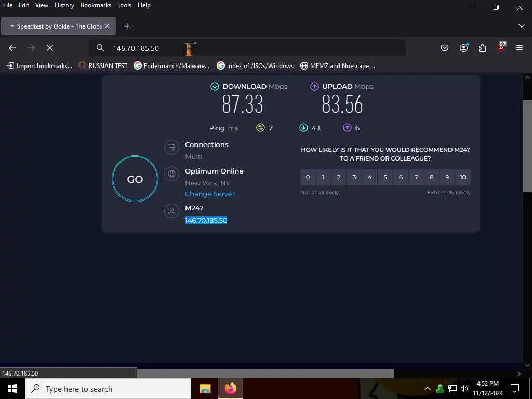Open the Help menu
The image size is (532, 399).
pos(144,5)
